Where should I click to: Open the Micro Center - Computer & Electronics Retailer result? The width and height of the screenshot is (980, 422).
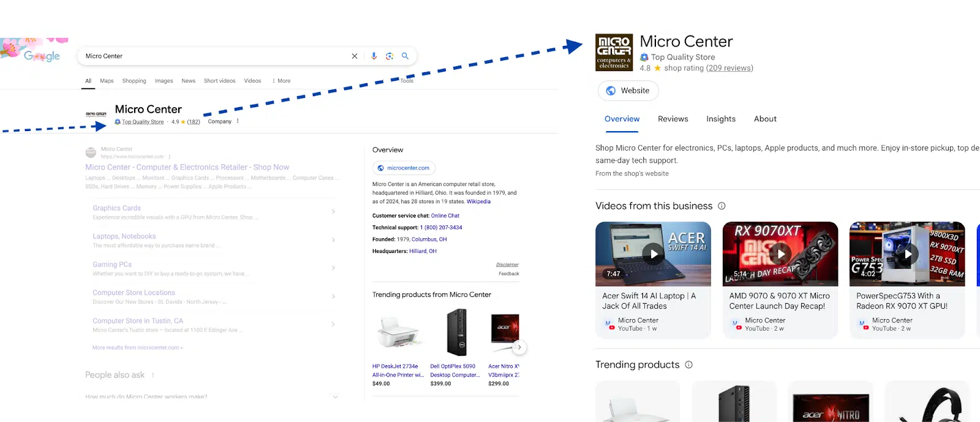pos(187,167)
